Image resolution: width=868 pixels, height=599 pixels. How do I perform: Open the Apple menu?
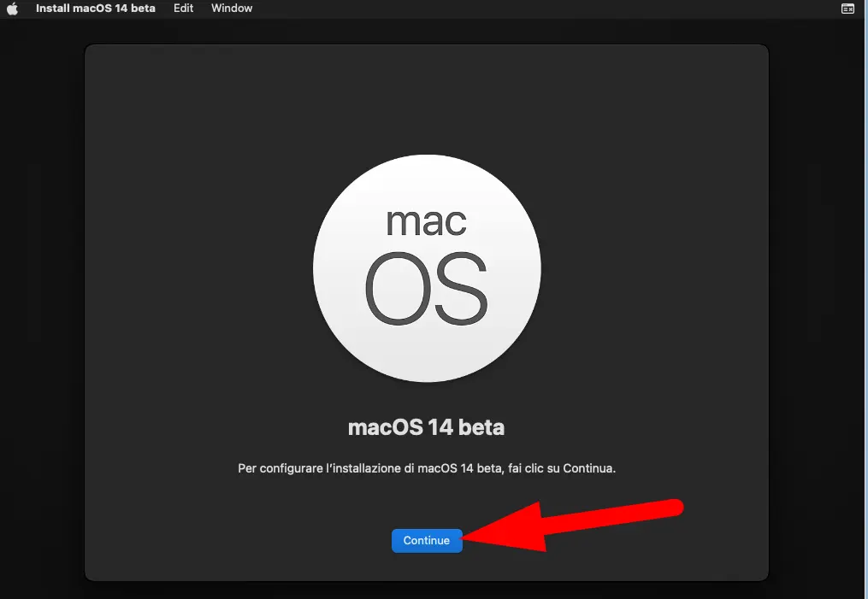12,9
